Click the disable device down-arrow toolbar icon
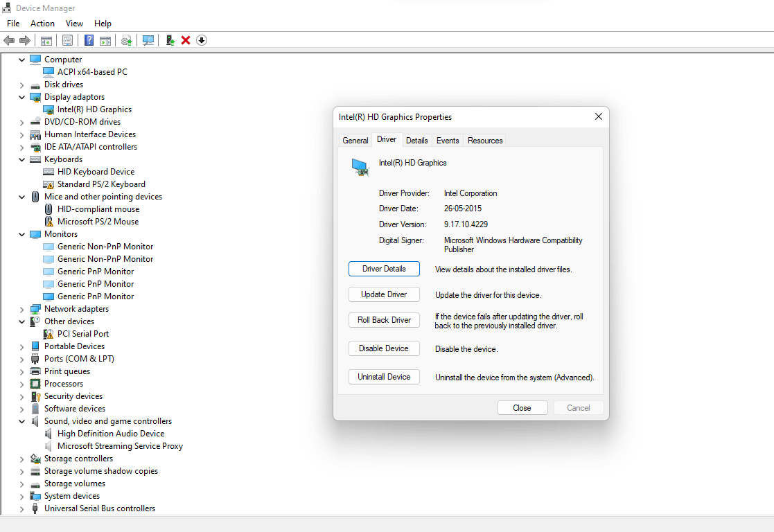Viewport: 774px width, 532px height. 202,40
